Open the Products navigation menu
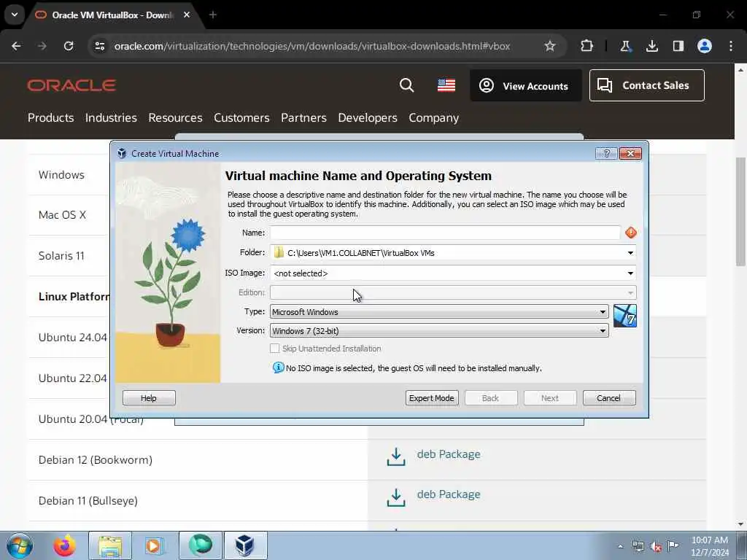The width and height of the screenshot is (747, 560). coord(50,117)
